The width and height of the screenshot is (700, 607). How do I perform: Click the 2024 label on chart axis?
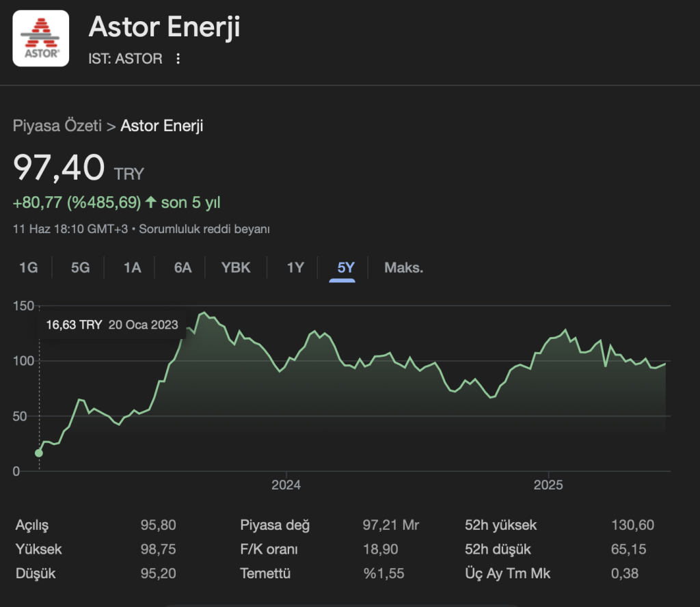pyautogui.click(x=286, y=485)
